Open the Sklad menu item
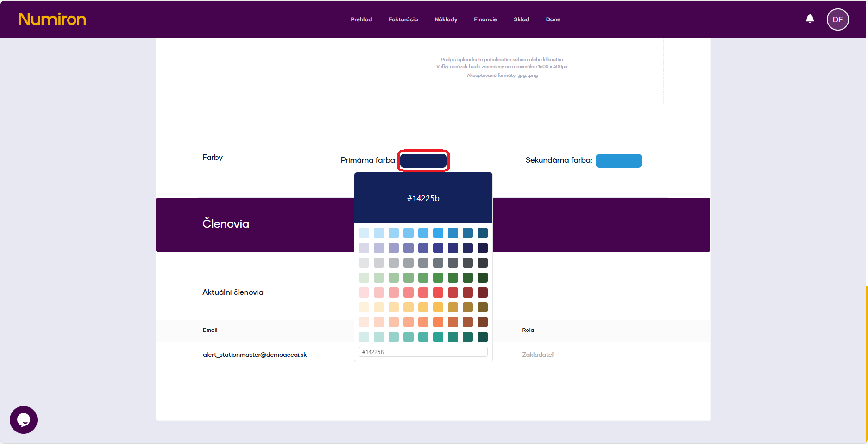Screen dimensions: 868x444 521,19
